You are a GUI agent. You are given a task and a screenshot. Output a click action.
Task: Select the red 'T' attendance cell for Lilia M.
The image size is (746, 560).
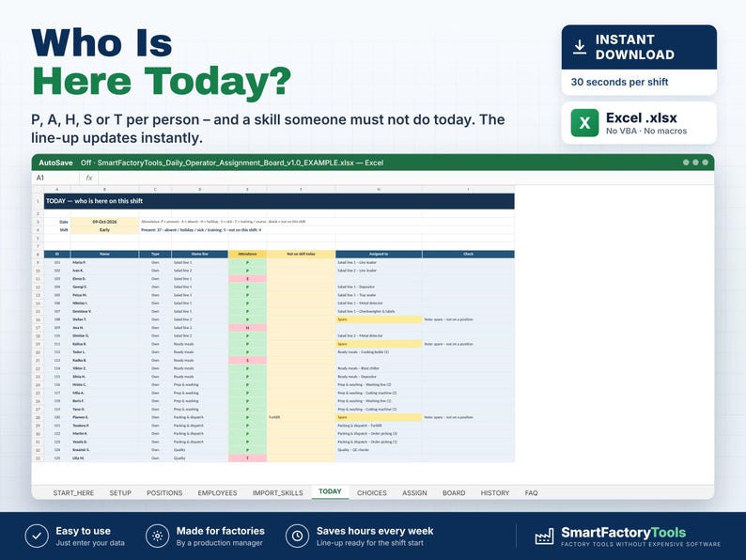click(x=247, y=459)
